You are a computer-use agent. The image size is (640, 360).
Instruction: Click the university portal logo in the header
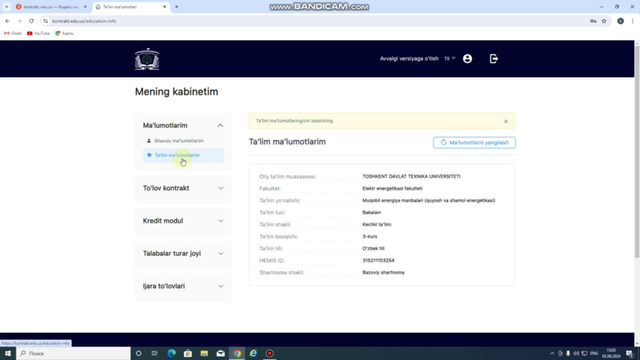[147, 59]
